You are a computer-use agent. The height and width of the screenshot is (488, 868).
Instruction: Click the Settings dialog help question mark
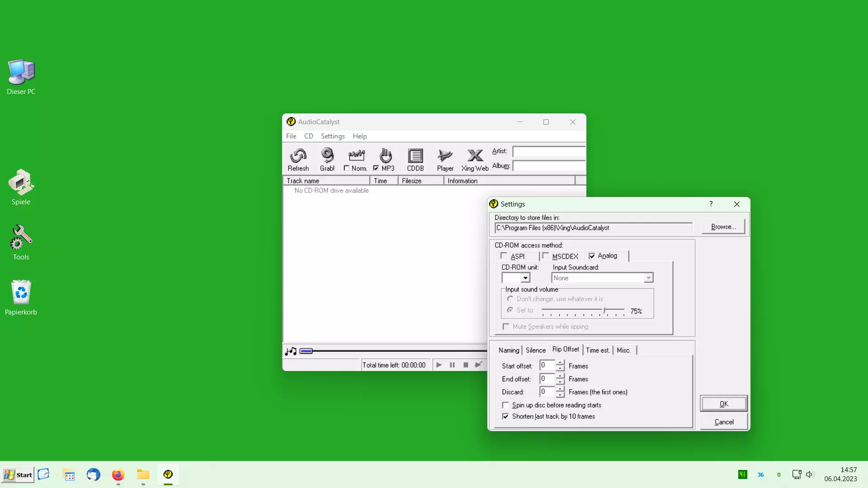(x=711, y=204)
